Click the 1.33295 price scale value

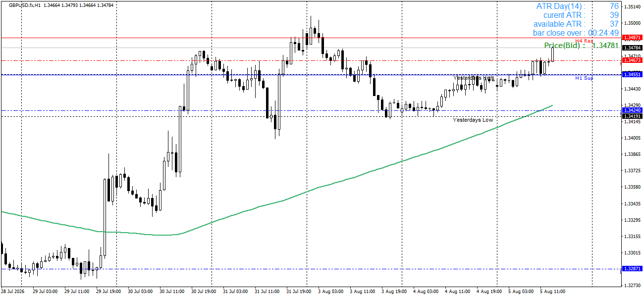(x=633, y=220)
